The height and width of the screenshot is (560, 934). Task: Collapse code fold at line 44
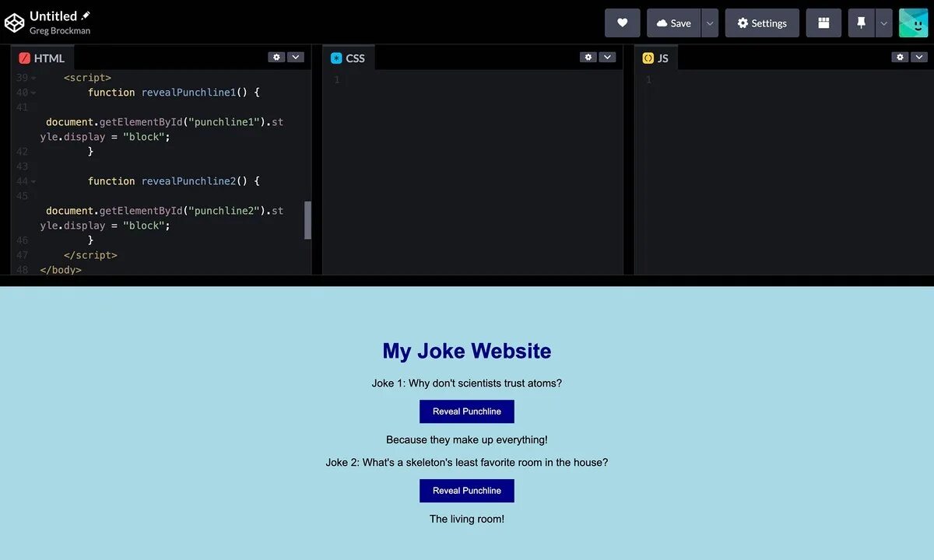pyautogui.click(x=33, y=182)
